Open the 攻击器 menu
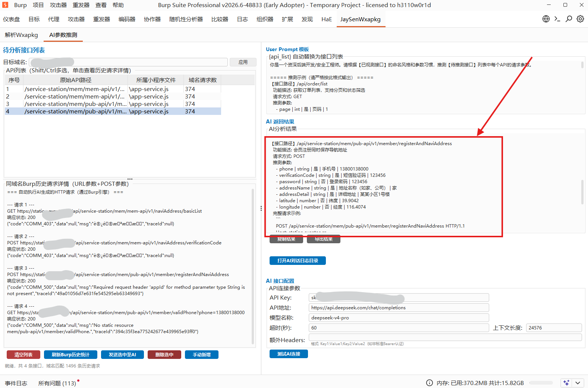Screen dimensions: 588x388 [59, 5]
